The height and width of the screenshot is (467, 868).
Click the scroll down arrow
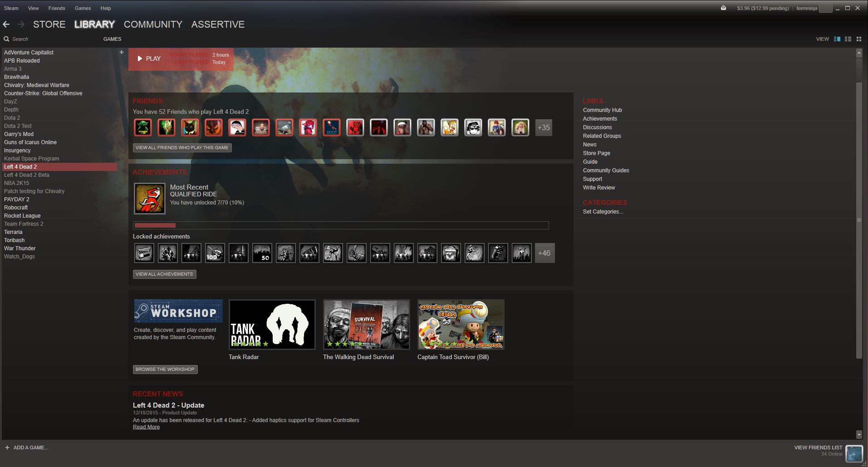pos(859,434)
